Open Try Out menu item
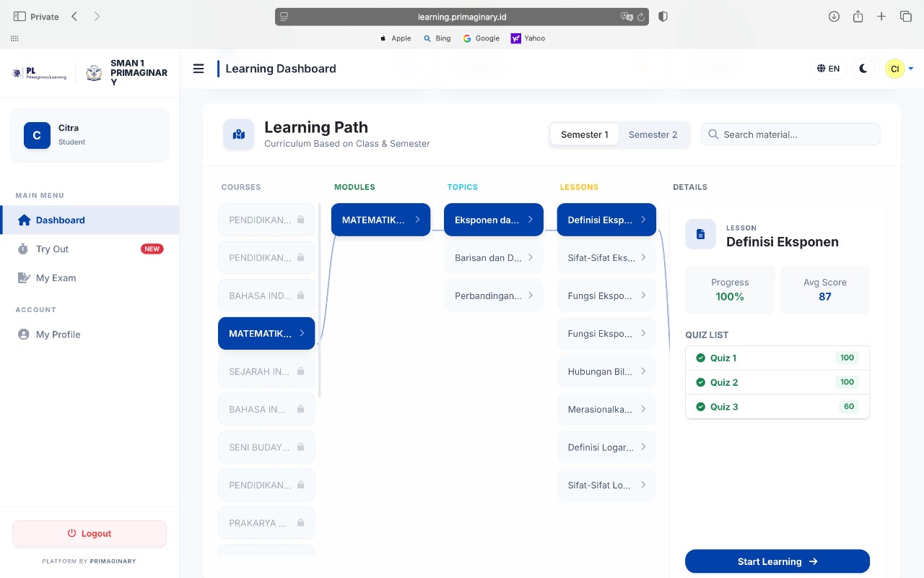 90,249
